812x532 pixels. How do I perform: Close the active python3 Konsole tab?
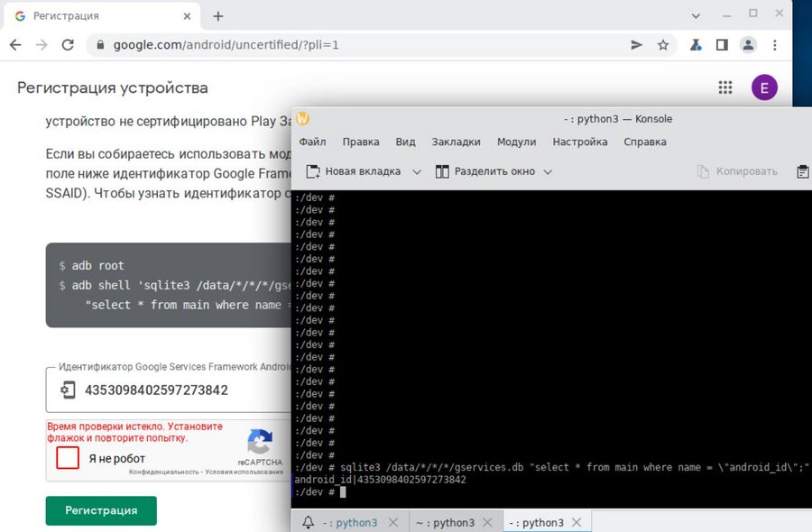tap(577, 523)
